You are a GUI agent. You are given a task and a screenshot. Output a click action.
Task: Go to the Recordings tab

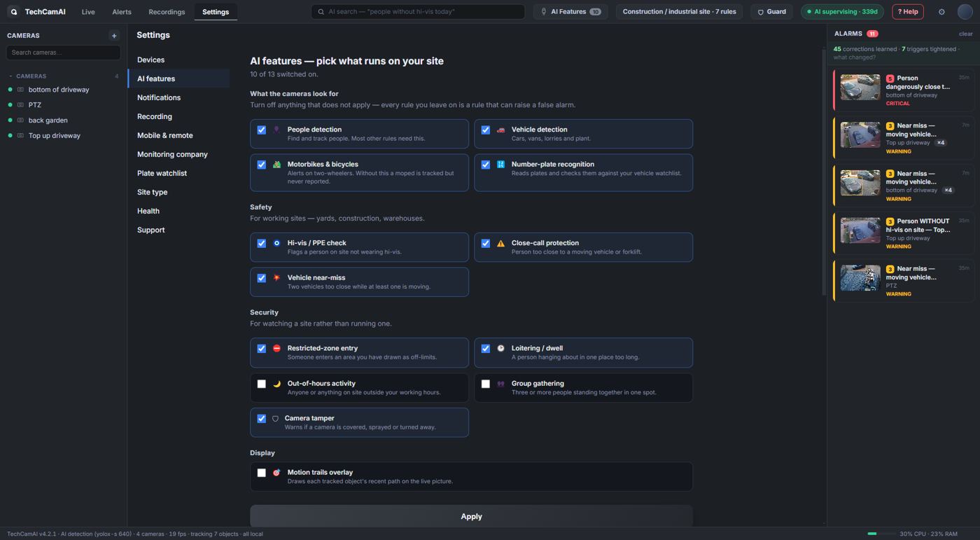point(167,12)
